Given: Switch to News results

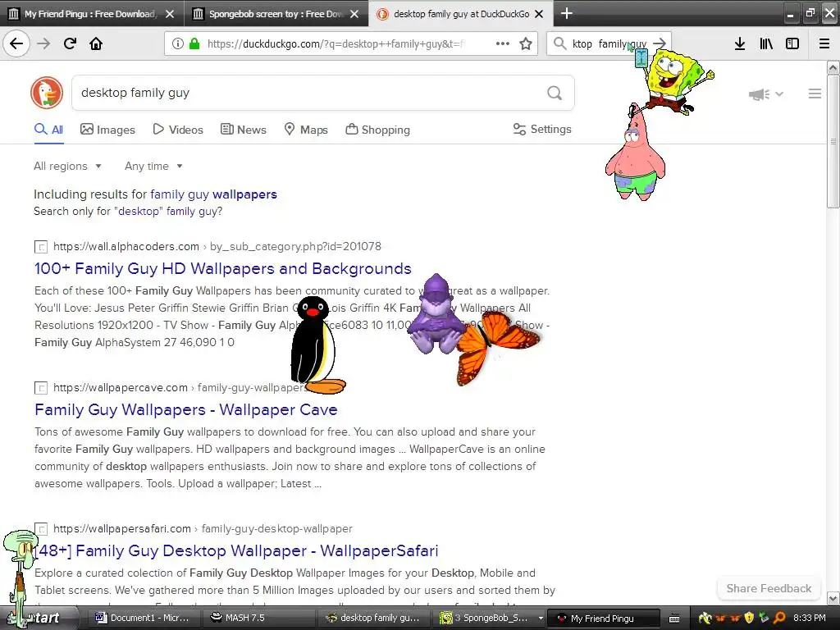Looking at the screenshot, I should point(243,130).
